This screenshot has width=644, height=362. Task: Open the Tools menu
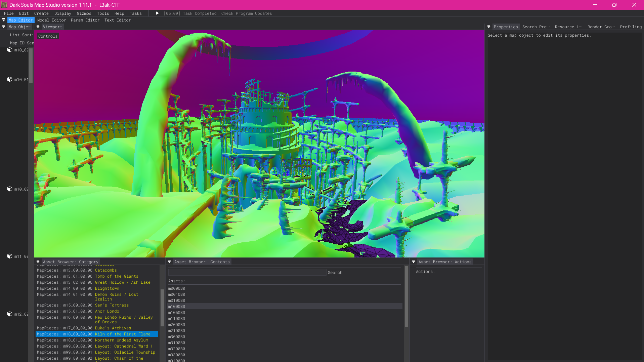103,13
